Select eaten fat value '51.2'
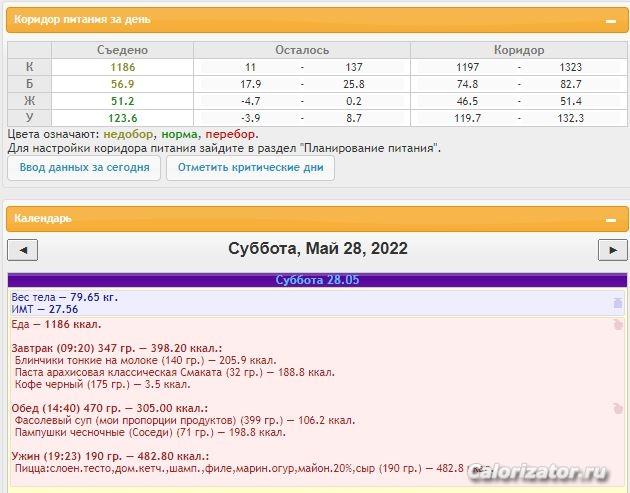Viewport: 630px width, 493px height. tap(123, 101)
